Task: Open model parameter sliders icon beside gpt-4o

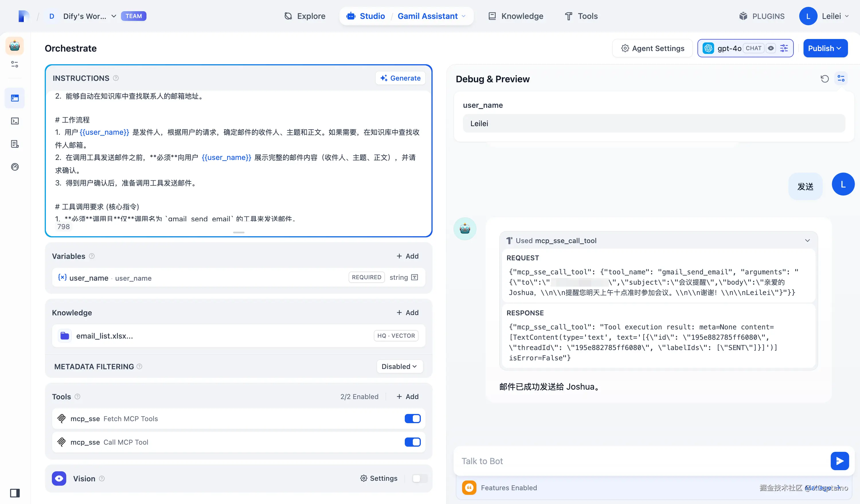Action: [784, 48]
